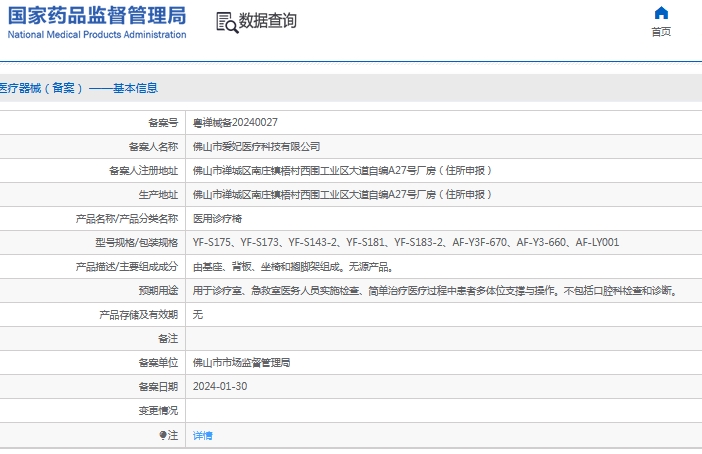Click the home house icon

[661, 13]
